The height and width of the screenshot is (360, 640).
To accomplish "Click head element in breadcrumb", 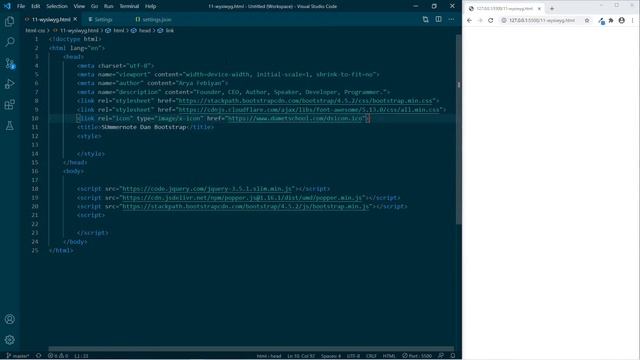I will click(145, 31).
